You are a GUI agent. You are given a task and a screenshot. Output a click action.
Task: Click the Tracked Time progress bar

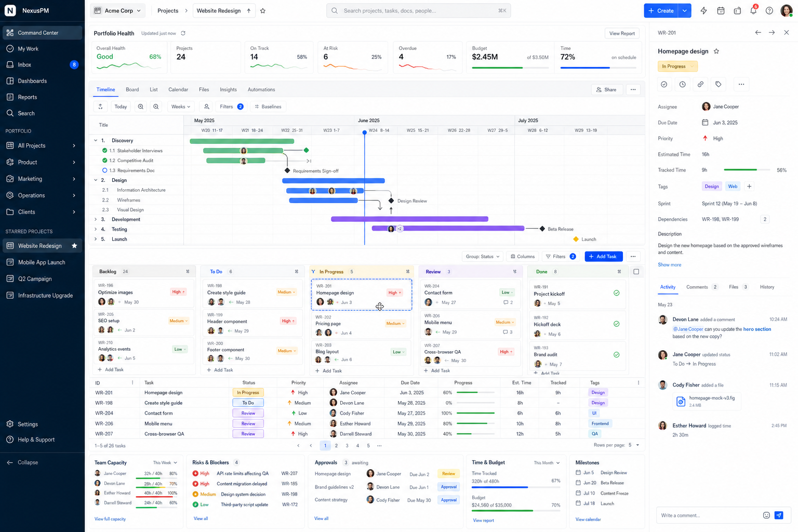[747, 170]
